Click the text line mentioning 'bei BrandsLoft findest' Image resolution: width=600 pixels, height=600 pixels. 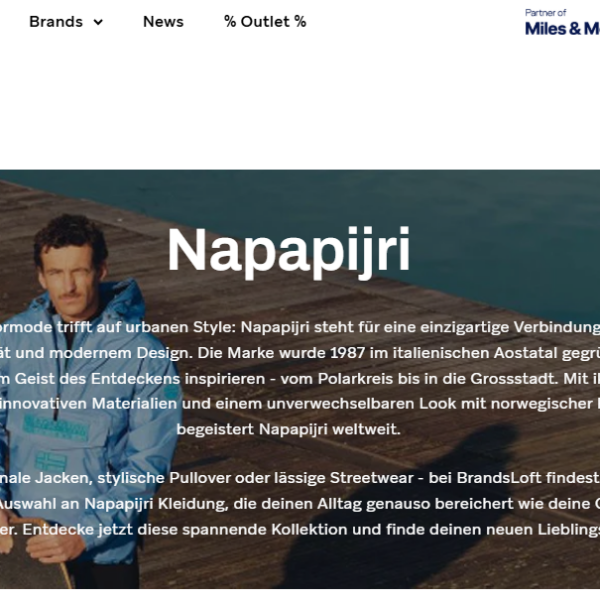pos(300,478)
